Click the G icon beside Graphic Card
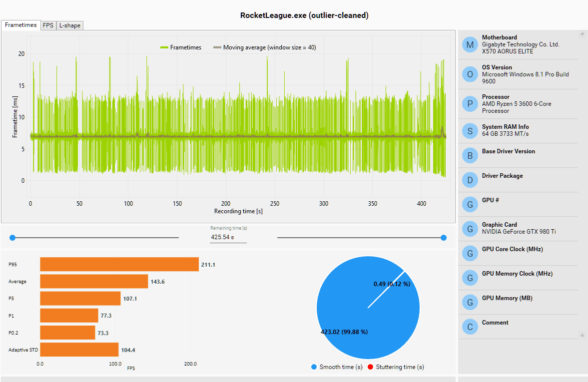The image size is (588, 382). point(470,229)
